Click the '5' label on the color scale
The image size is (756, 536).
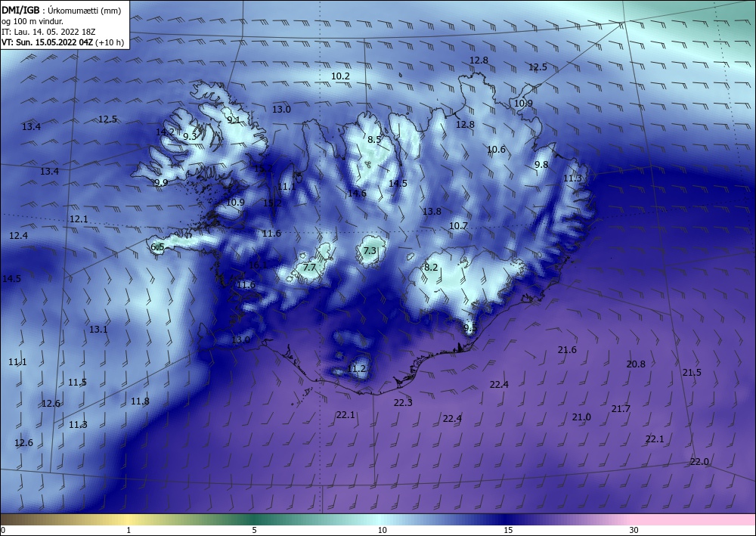(254, 530)
